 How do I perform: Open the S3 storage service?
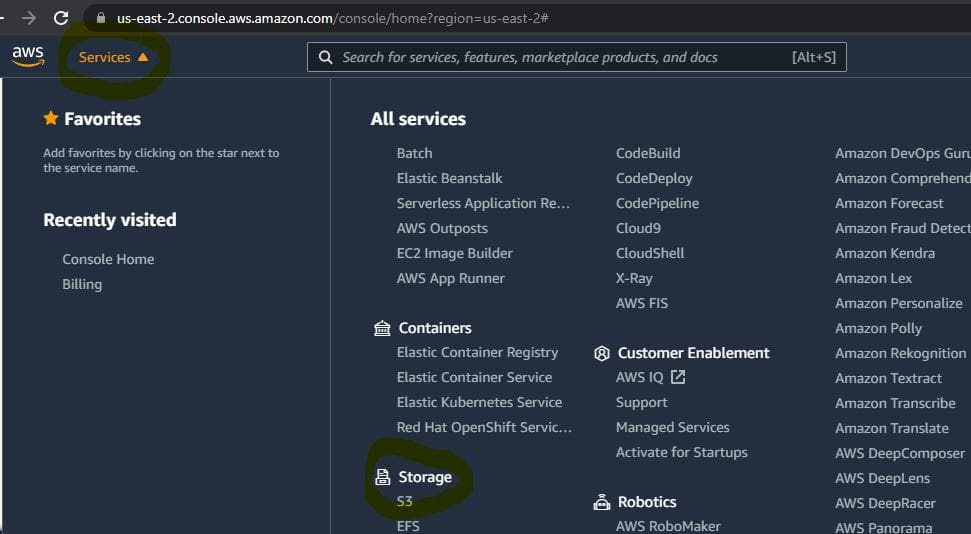(404, 501)
